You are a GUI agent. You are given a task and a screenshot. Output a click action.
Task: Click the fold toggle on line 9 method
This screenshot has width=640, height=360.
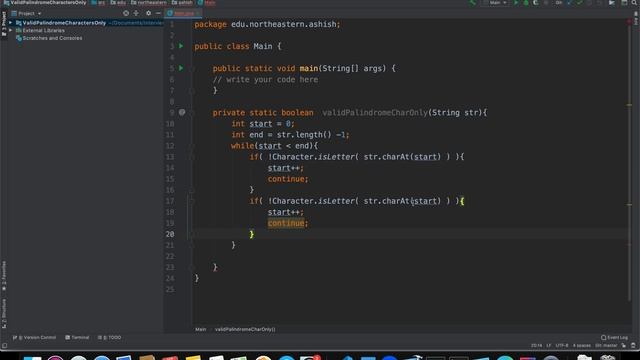point(191,113)
